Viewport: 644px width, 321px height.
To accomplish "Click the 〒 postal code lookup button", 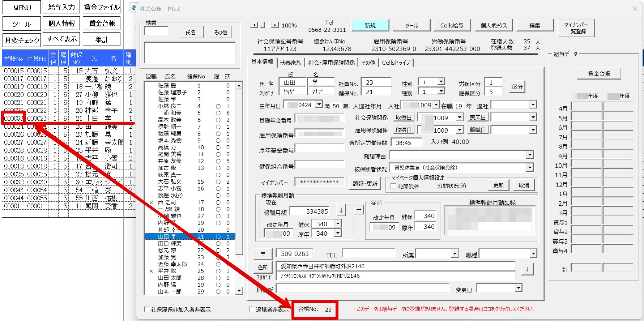I will (x=263, y=254).
